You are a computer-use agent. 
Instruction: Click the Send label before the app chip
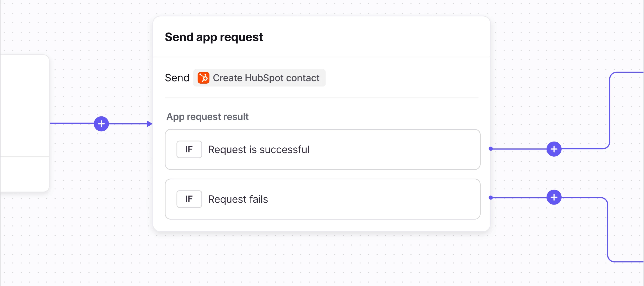[x=177, y=78]
